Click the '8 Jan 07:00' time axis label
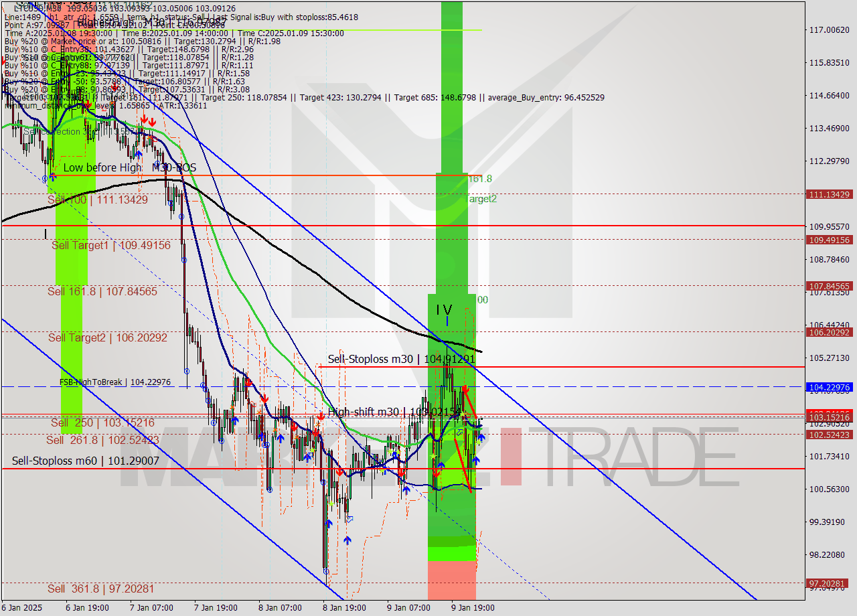The width and height of the screenshot is (857, 616). coord(280,608)
